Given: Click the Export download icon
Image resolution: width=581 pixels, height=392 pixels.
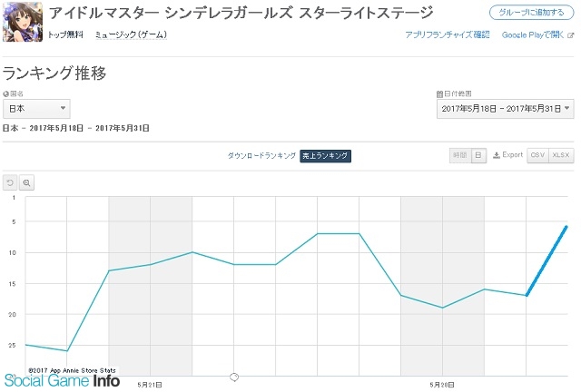Looking at the screenshot, I should coord(497,155).
